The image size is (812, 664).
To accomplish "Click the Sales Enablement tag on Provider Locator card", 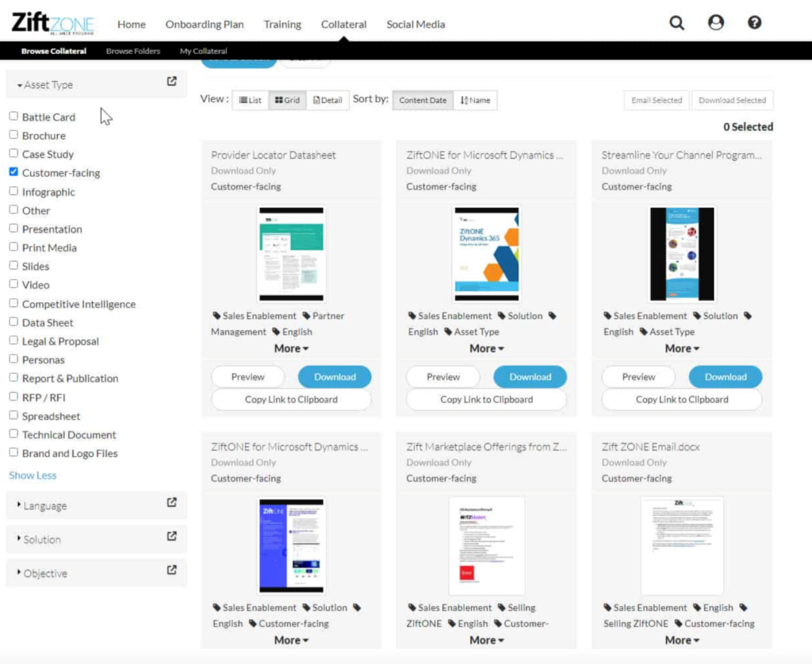I will [255, 316].
